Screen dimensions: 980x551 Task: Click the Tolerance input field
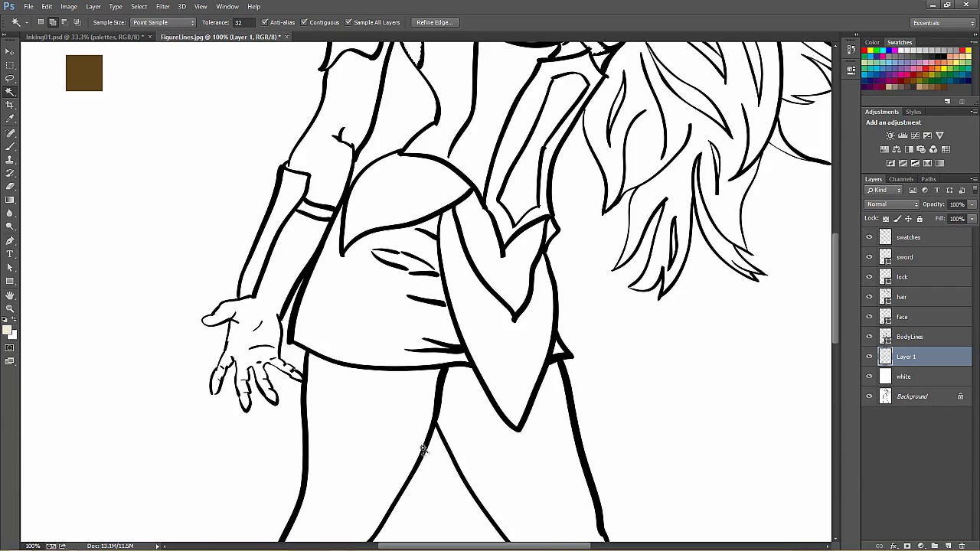pos(245,22)
